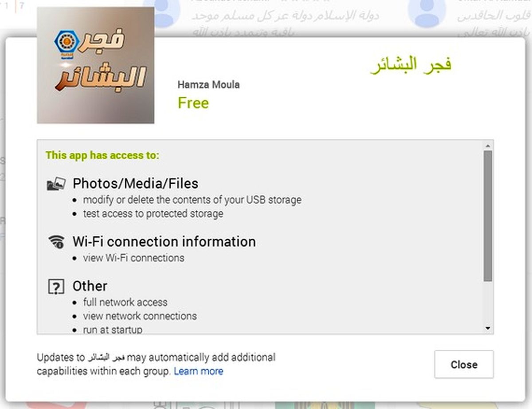Click 'test access to protected storage' entry

pyautogui.click(x=153, y=214)
